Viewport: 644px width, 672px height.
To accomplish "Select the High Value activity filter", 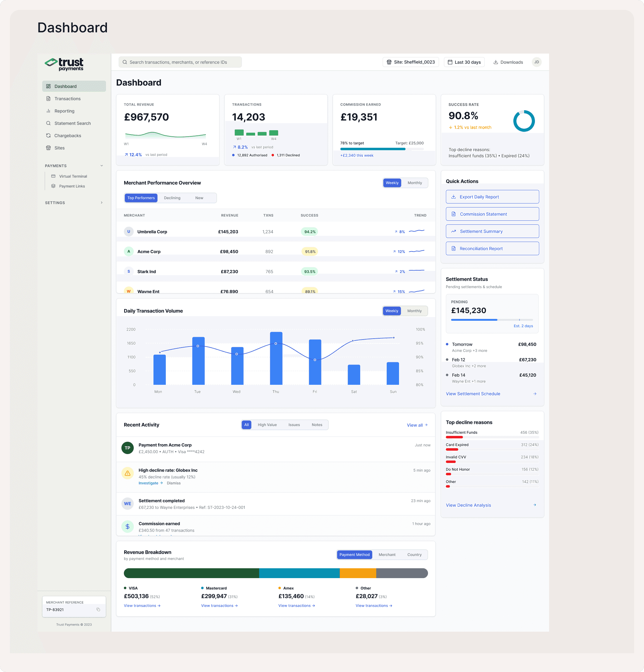I will tap(267, 425).
